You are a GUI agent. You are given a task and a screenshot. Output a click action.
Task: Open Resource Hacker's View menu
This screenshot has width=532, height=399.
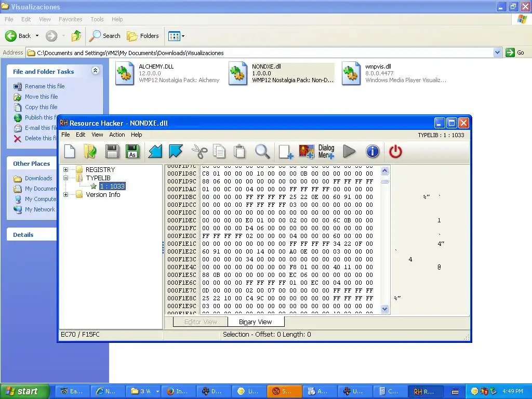[x=97, y=135]
